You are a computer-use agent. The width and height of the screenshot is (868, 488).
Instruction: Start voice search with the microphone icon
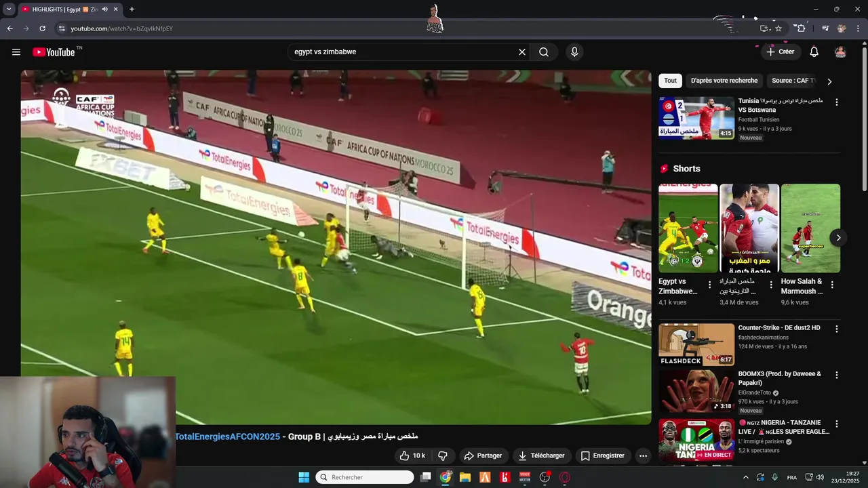pyautogui.click(x=574, y=52)
